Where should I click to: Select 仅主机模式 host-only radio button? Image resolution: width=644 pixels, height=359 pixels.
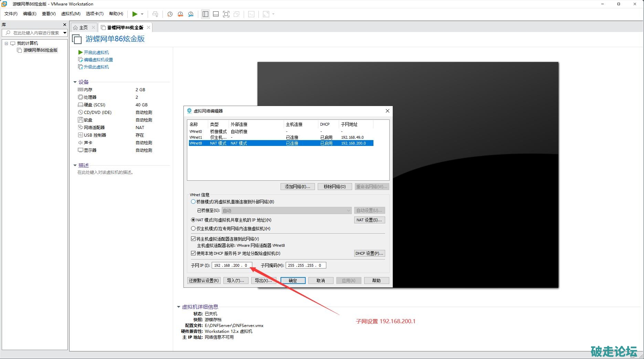pos(193,229)
